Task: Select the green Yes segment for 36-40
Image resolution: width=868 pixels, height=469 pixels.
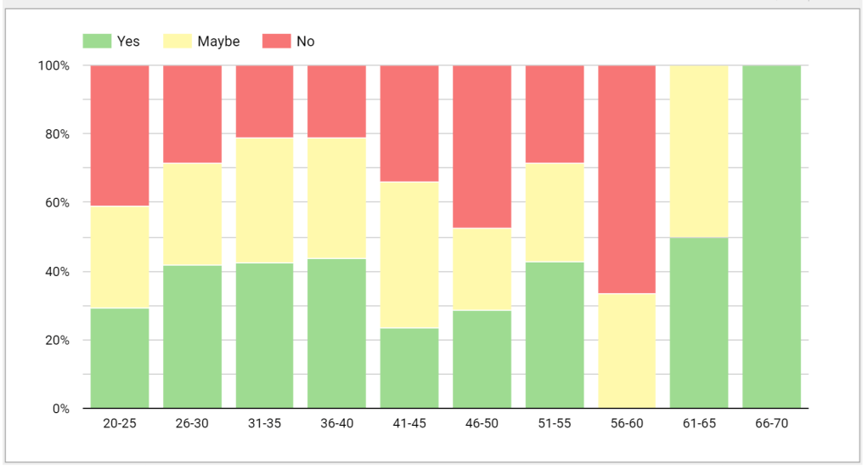Action: [x=337, y=333]
